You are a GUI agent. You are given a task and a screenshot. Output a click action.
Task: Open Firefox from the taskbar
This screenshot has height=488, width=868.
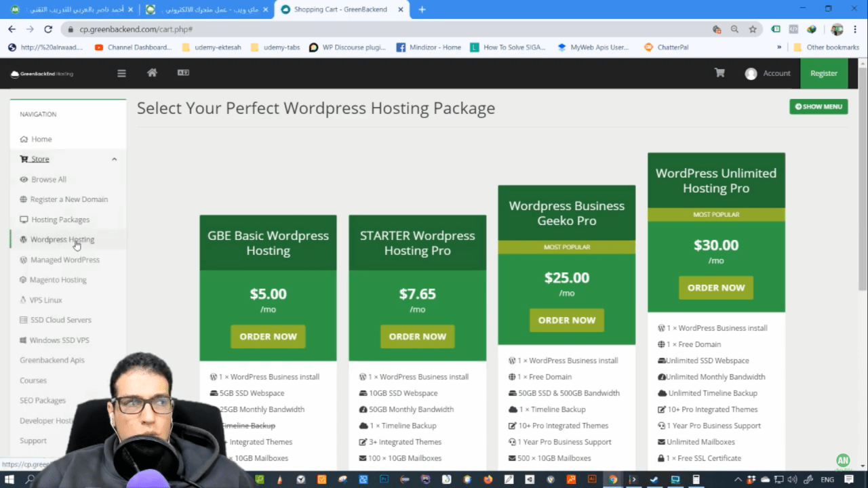(488, 479)
